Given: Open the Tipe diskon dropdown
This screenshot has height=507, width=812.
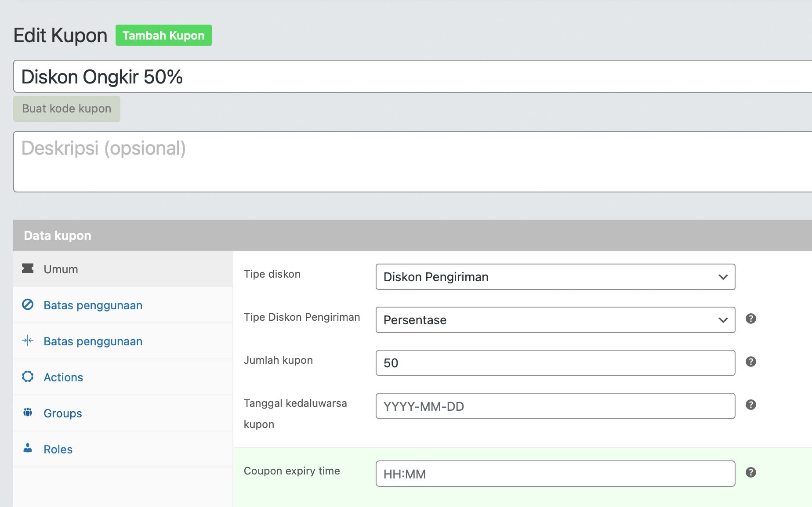Looking at the screenshot, I should click(555, 277).
